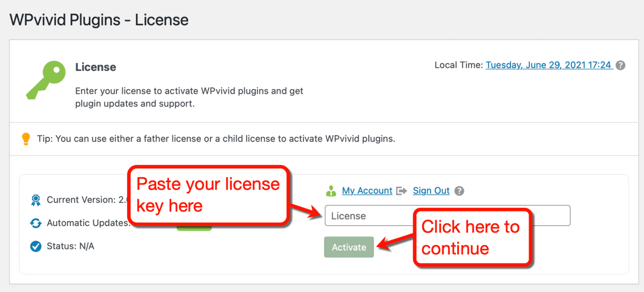Image resolution: width=644 pixels, height=292 pixels.
Task: Click the My Account user icon
Action: pyautogui.click(x=331, y=191)
